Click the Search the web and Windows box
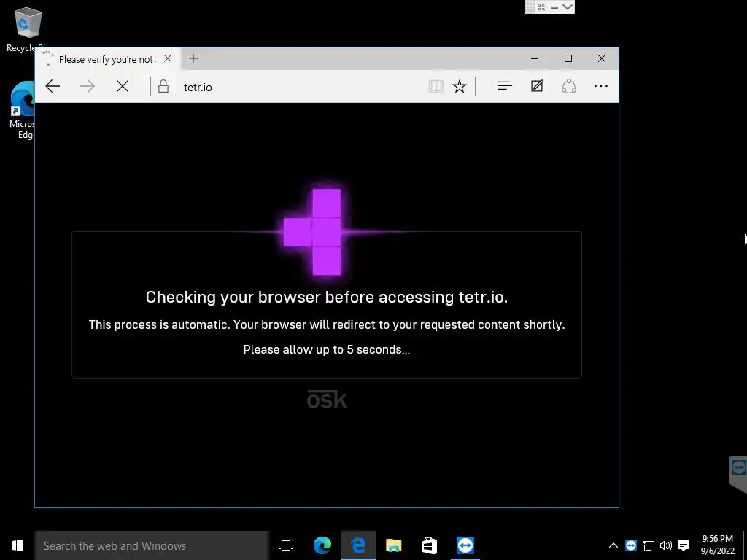Image resolution: width=747 pixels, height=560 pixels. [x=152, y=545]
